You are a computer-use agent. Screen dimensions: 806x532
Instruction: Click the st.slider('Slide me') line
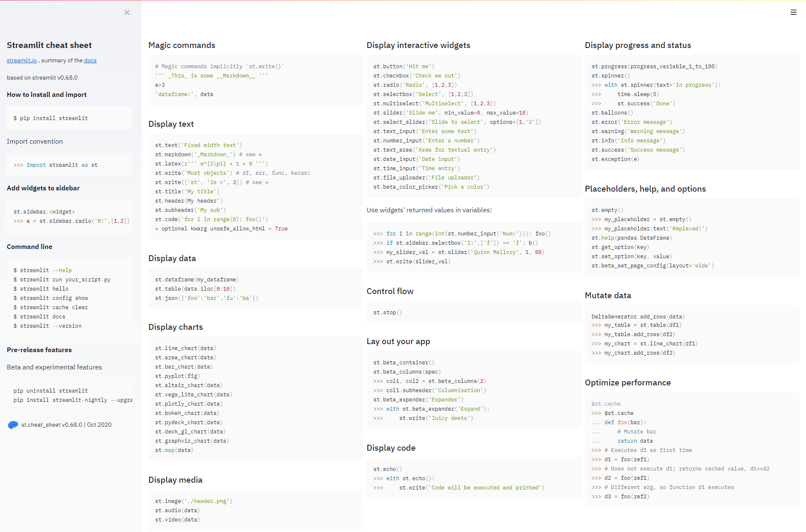(x=451, y=113)
